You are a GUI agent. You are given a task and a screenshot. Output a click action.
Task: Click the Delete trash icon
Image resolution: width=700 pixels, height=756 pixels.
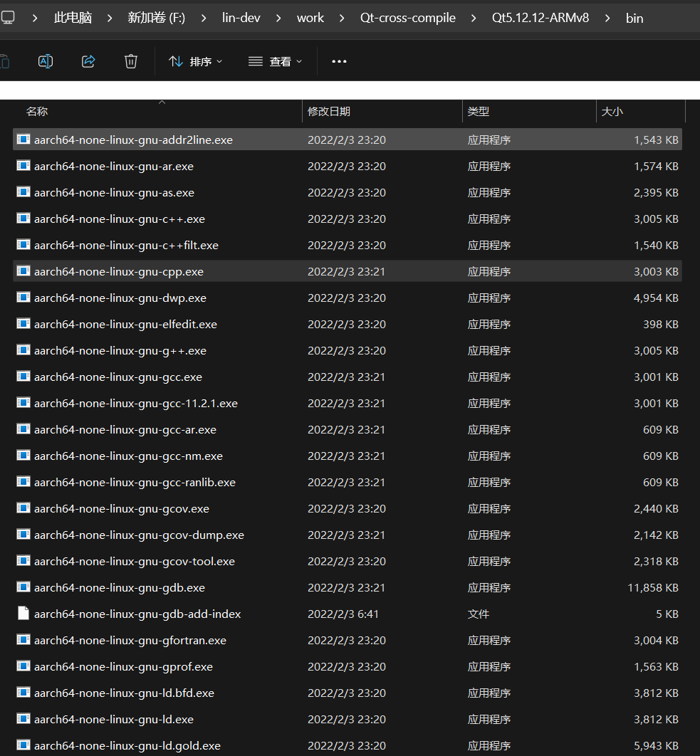point(131,61)
